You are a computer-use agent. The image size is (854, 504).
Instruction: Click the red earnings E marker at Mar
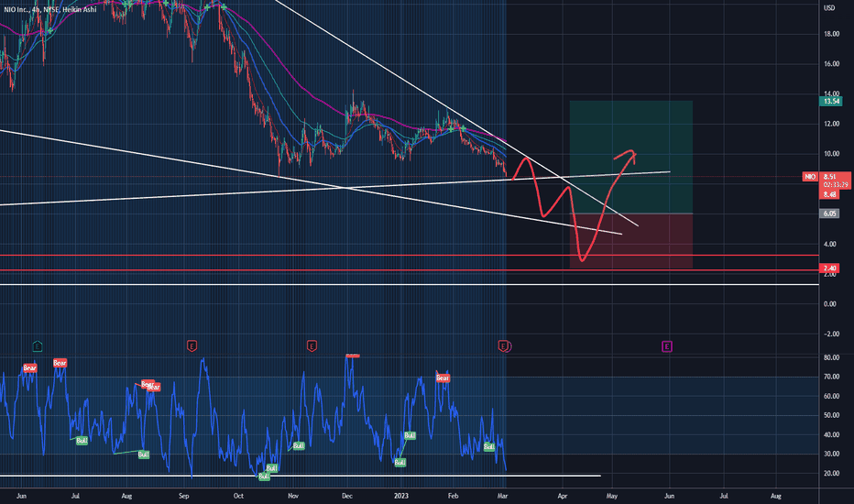point(503,346)
